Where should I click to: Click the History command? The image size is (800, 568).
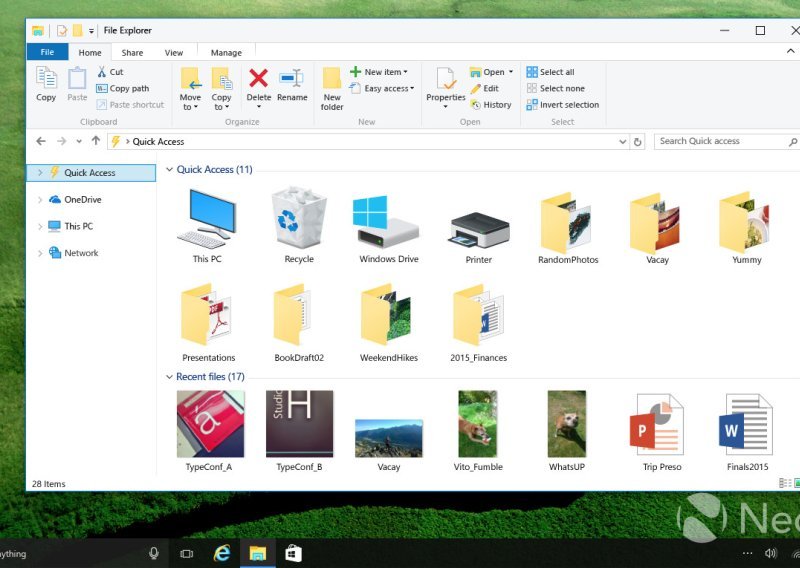[491, 105]
